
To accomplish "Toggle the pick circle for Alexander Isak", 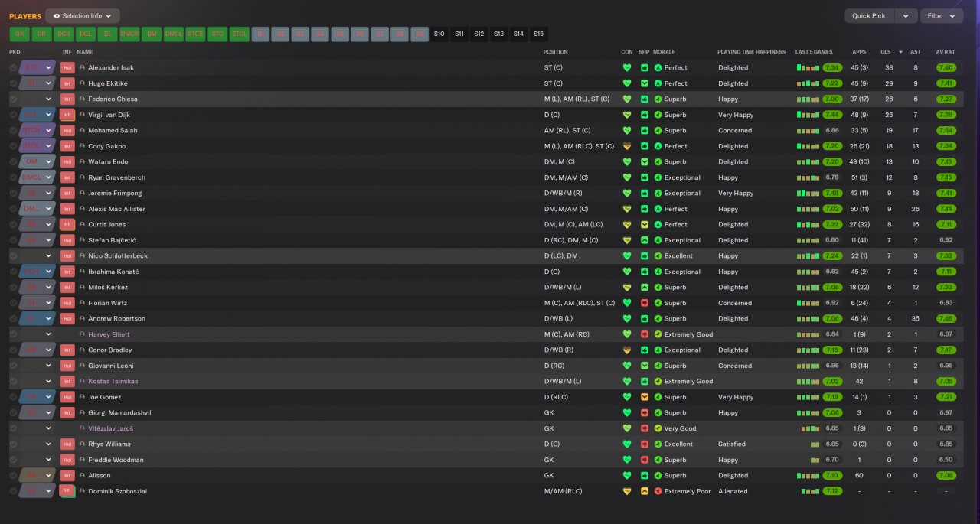I will 13,67.
